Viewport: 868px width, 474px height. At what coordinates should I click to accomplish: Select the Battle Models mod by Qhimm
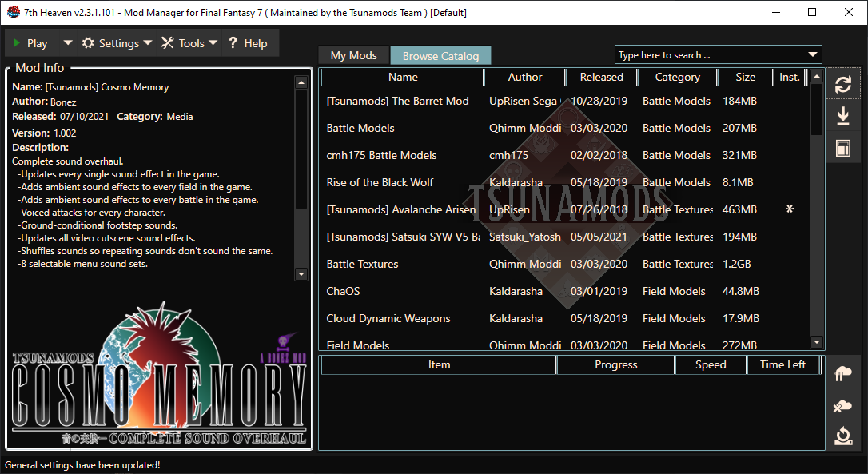coord(564,128)
